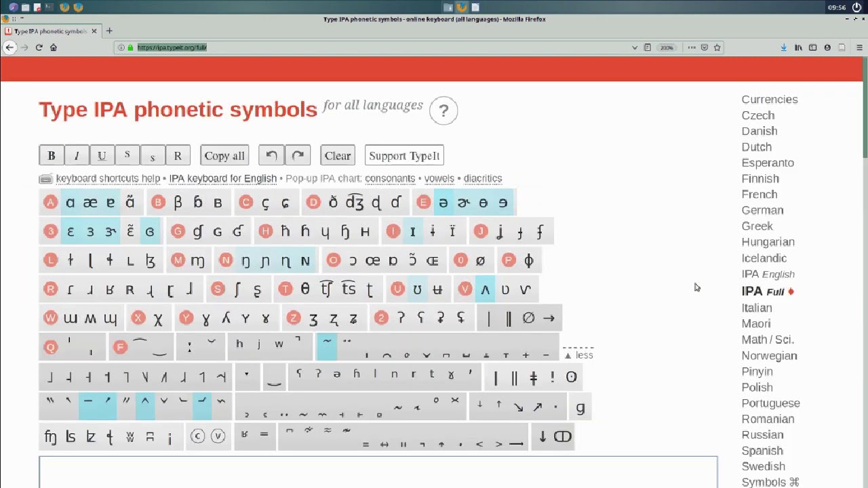Image resolution: width=868 pixels, height=488 pixels.
Task: Open the pop-up vowels chart
Action: pyautogui.click(x=439, y=178)
